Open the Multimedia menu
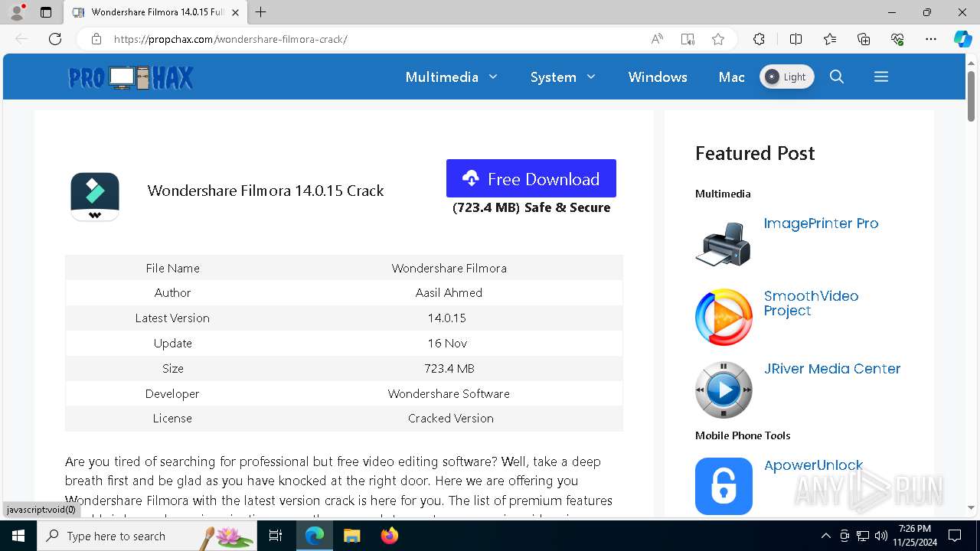Viewport: 980px width, 551px height. [442, 77]
